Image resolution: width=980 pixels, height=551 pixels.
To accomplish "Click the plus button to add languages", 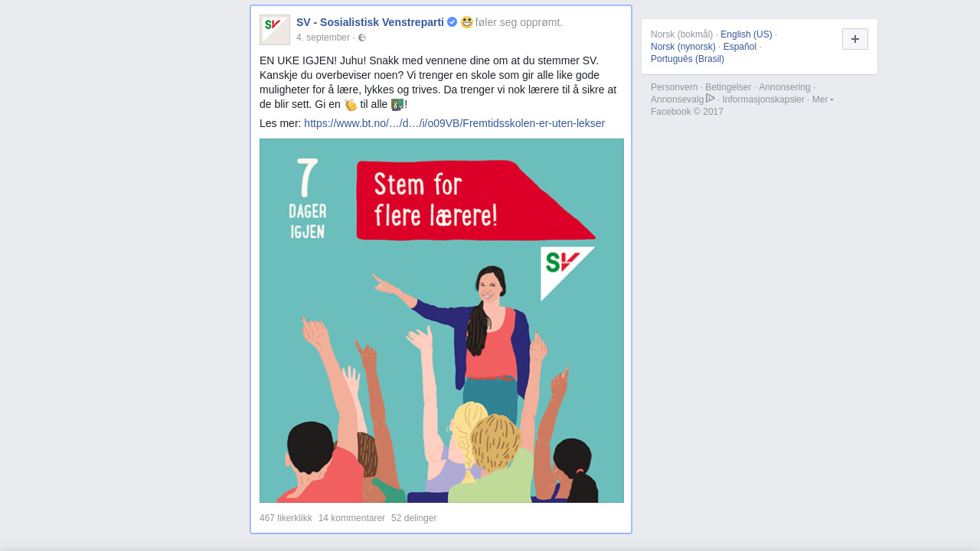I will coord(855,39).
